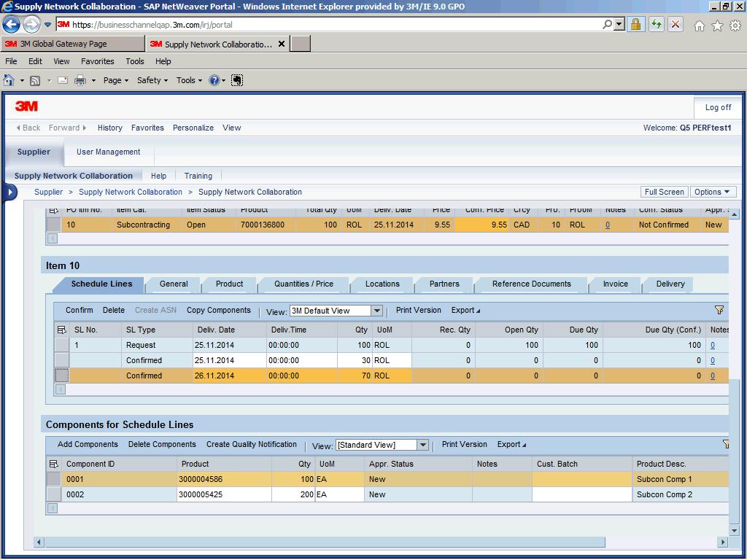Switch to the Partners tab
The width and height of the screenshot is (747, 560).
444,284
